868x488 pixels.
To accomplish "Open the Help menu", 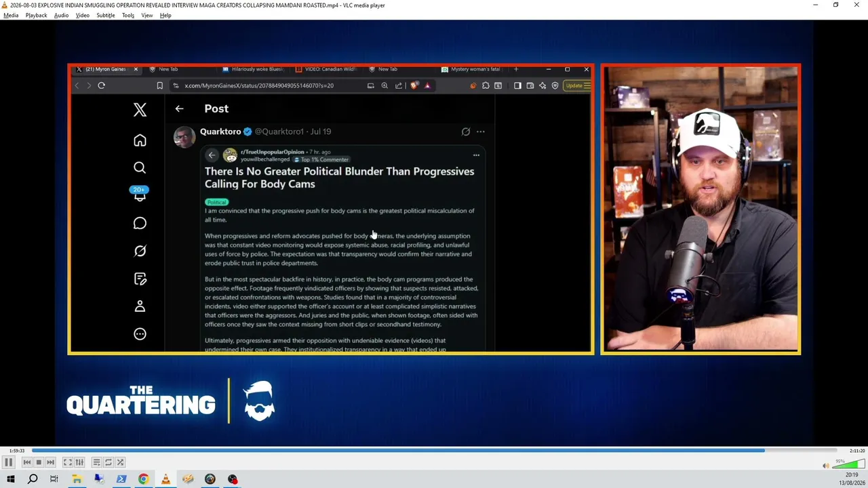I will 165,15.
